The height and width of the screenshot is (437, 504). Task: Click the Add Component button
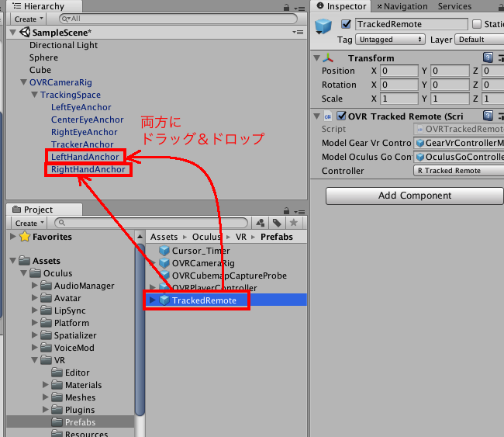pyautogui.click(x=415, y=196)
